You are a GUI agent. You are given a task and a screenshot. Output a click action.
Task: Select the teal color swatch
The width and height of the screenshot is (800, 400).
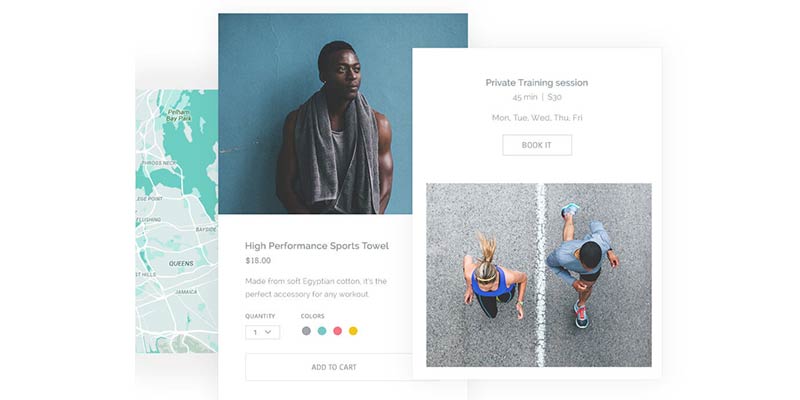(322, 331)
